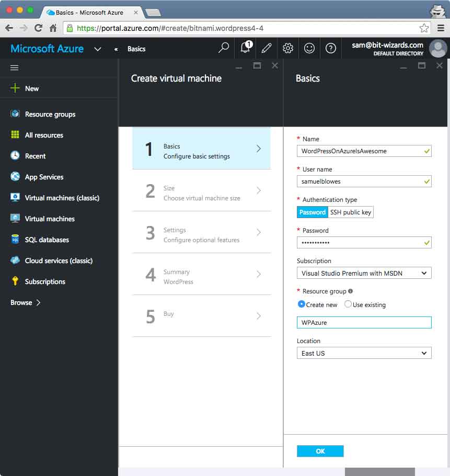Click the Microsoft Azure logo text

47,49
